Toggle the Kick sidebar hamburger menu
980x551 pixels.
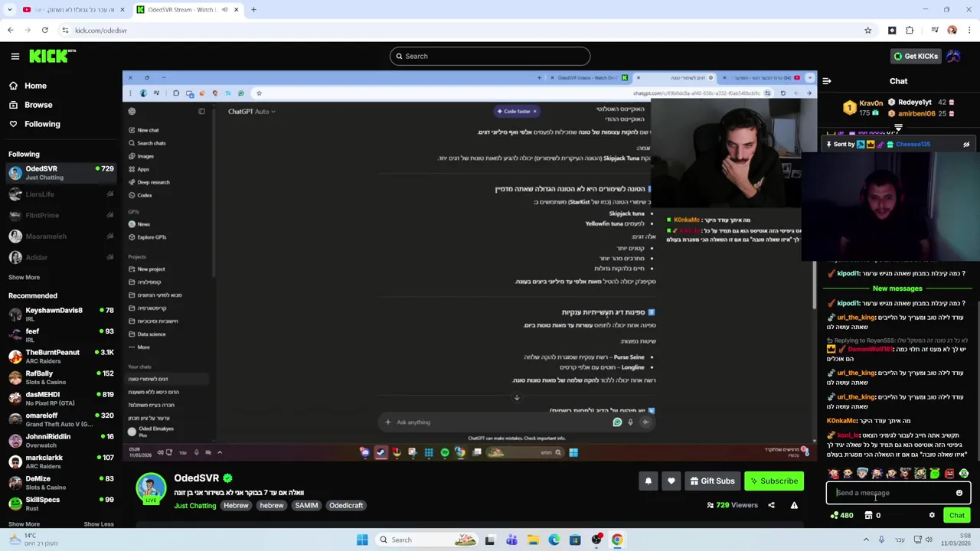coord(15,56)
